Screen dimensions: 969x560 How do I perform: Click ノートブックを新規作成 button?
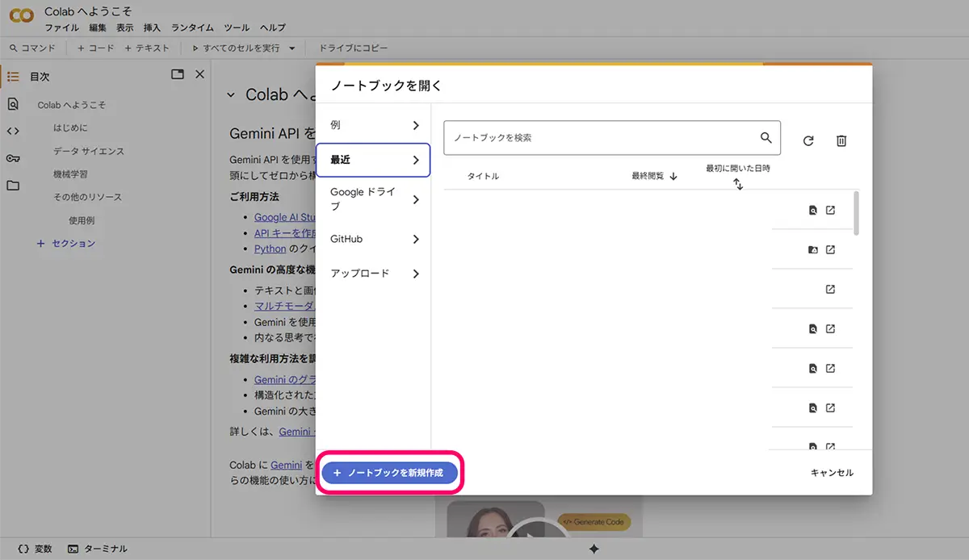tap(390, 473)
